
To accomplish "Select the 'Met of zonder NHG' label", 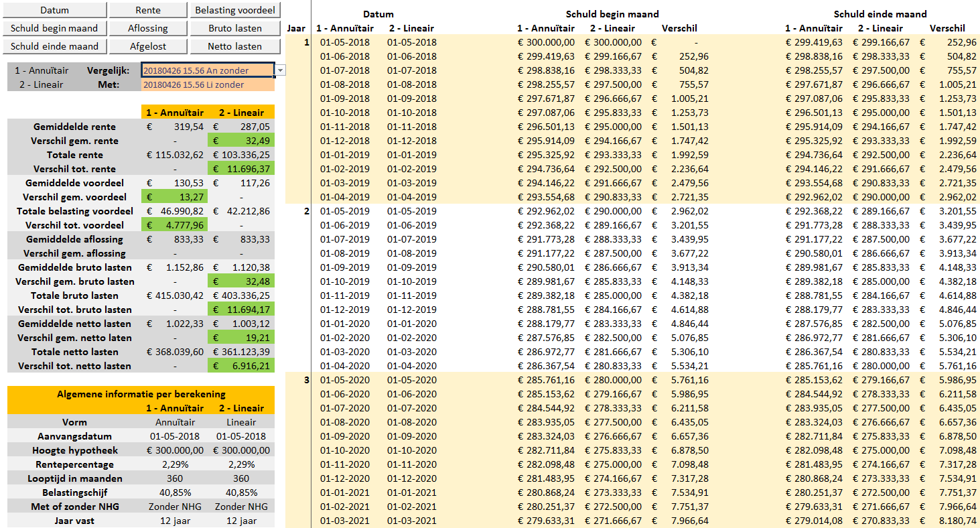I will (74, 507).
